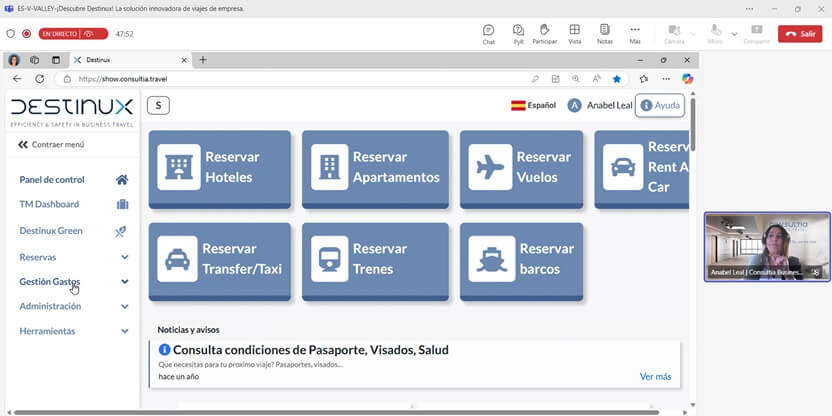Open the Anabel Leal user menu
Image resolution: width=832 pixels, height=416 pixels.
coord(600,106)
